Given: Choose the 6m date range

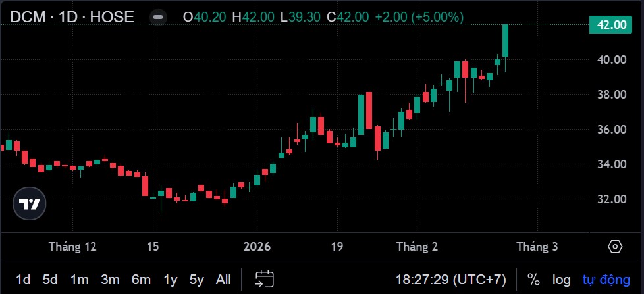Looking at the screenshot, I should (141, 280).
